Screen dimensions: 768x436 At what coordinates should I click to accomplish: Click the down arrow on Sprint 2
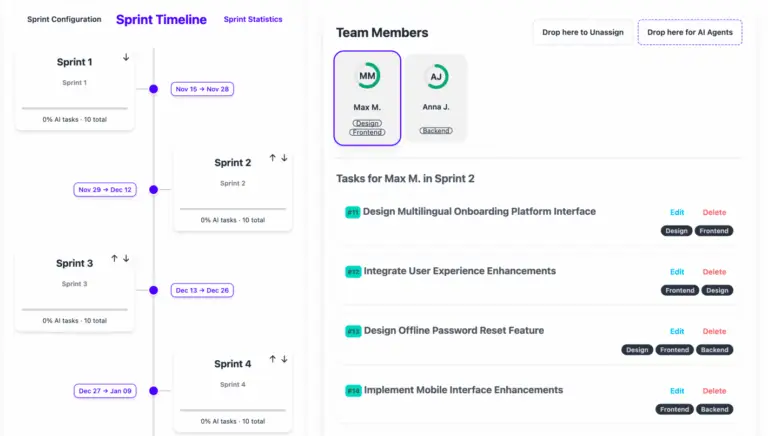tap(285, 159)
